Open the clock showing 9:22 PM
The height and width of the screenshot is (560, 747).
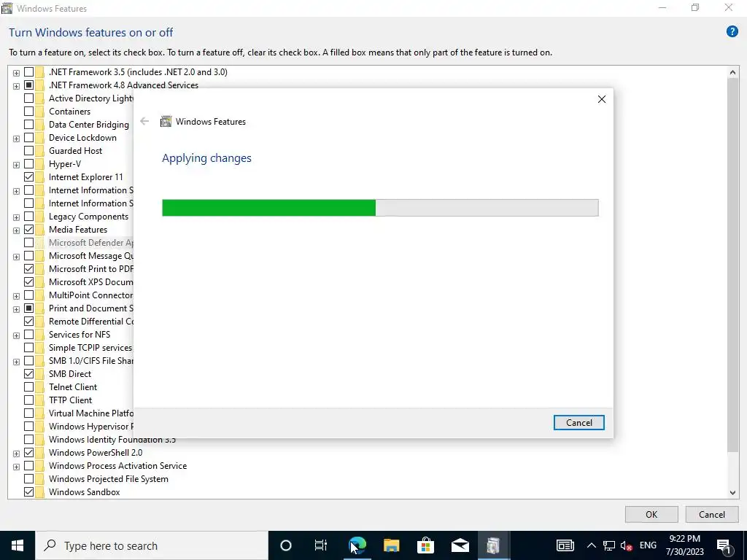[684, 545]
